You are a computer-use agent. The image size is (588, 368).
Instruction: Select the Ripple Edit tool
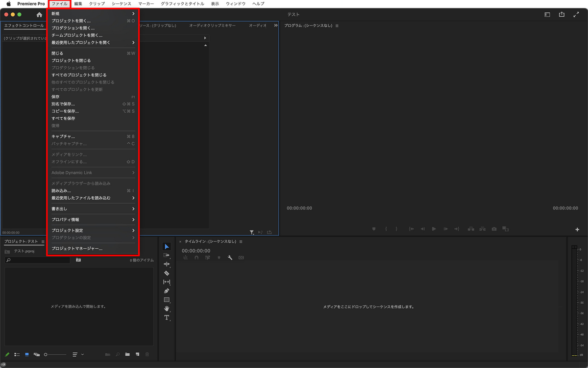coord(167,264)
